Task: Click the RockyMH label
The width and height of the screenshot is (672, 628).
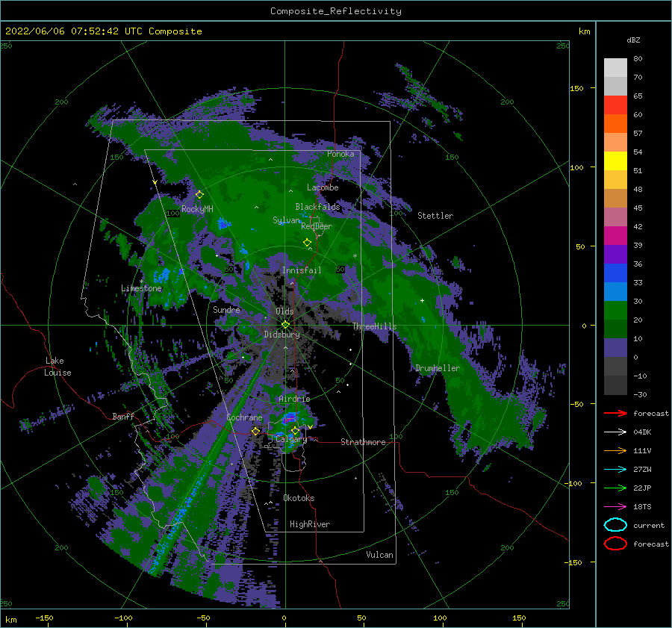Action: (197, 209)
